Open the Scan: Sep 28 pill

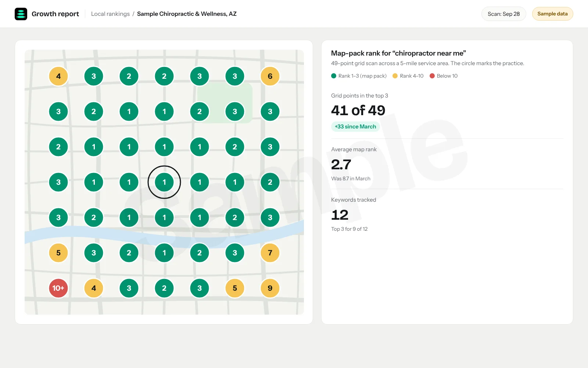click(503, 14)
